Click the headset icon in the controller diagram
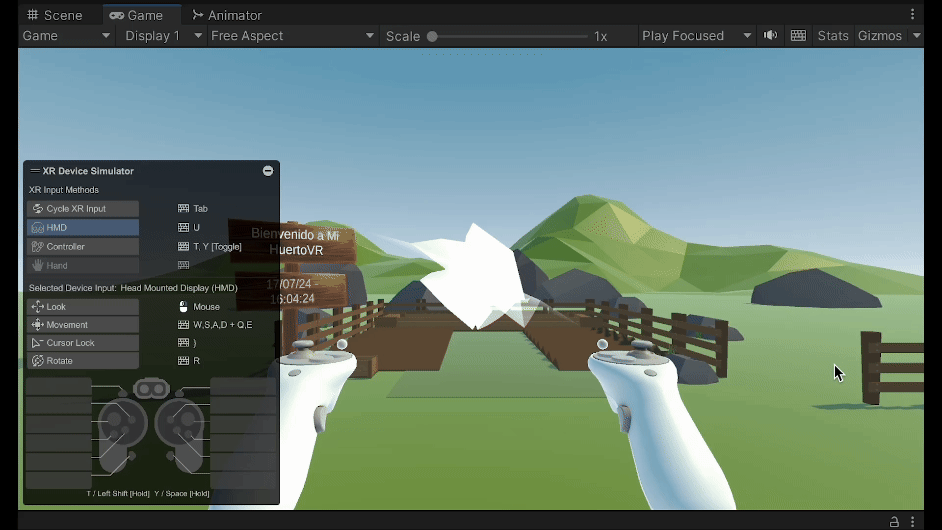 (150, 388)
